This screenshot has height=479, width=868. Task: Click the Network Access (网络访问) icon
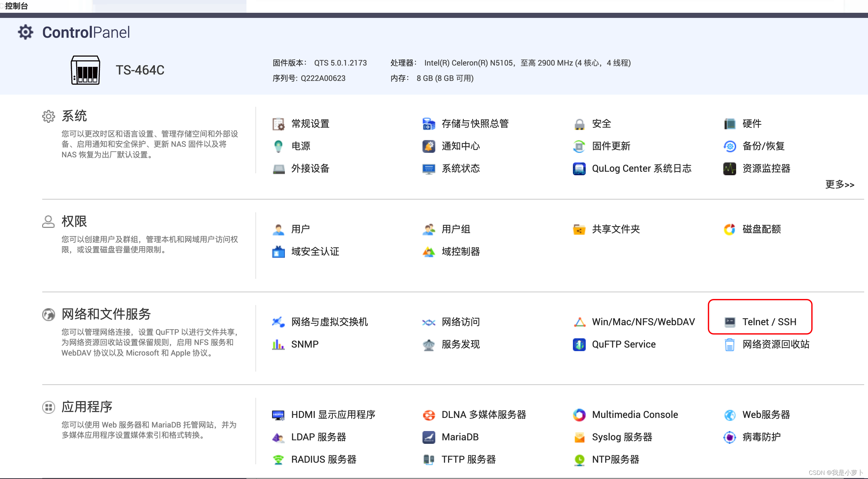429,322
